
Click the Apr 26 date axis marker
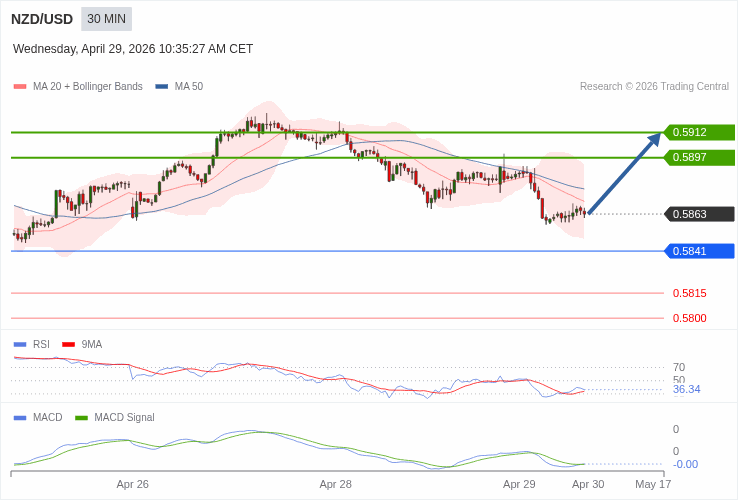pos(132,484)
